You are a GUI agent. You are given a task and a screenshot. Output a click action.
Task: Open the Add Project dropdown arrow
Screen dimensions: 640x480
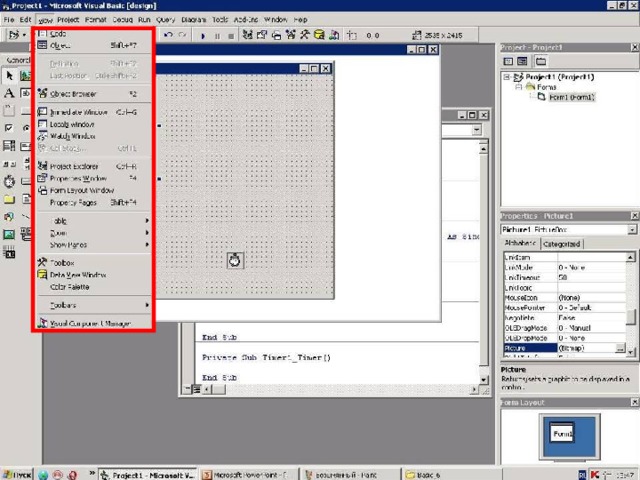tap(24, 35)
